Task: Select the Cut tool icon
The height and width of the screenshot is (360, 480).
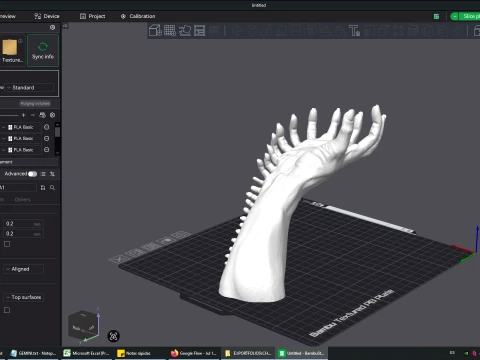Action: click(x=295, y=31)
